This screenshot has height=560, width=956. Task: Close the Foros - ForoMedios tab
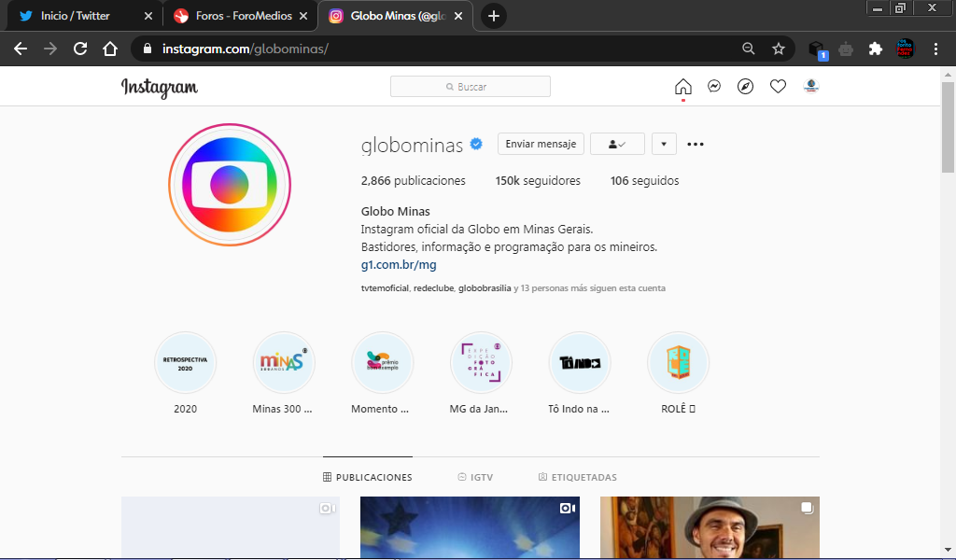point(303,16)
